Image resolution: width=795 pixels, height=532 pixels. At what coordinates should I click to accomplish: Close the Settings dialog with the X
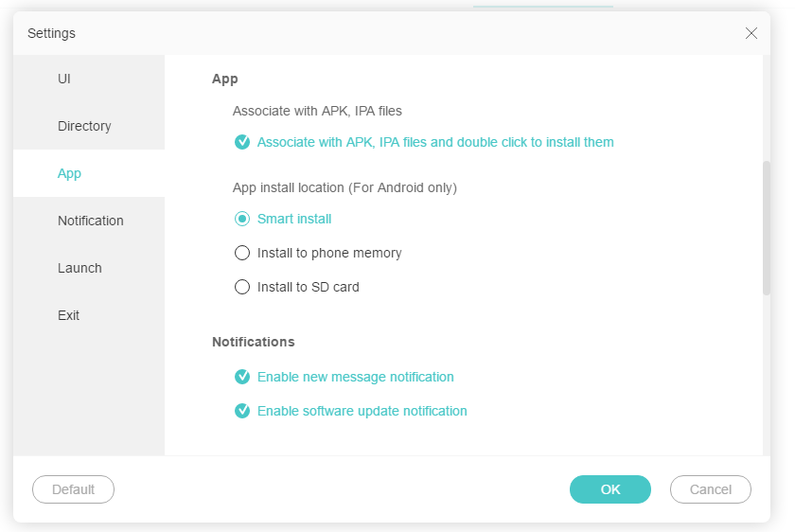point(751,33)
